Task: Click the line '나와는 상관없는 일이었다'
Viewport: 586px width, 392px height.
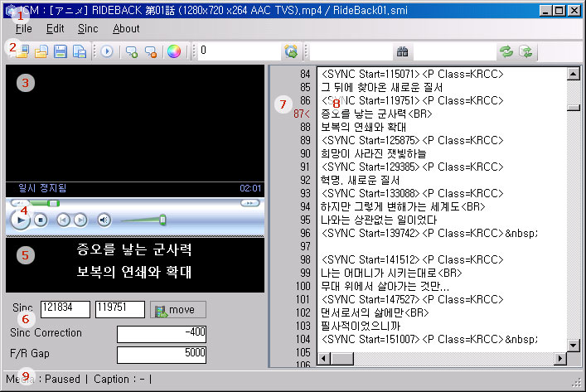Action: coord(379,220)
